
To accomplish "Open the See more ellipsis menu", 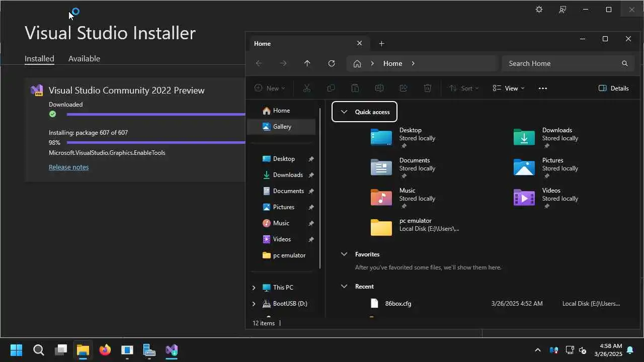I will (542, 88).
